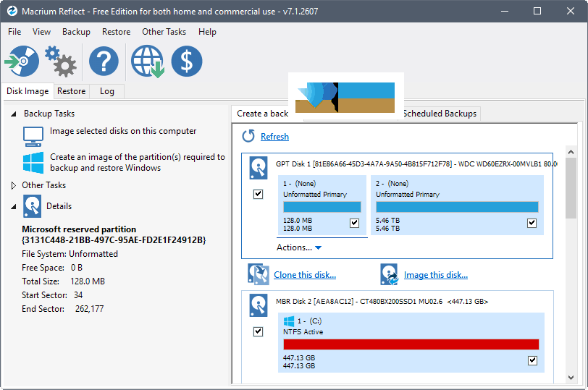Open the Other Tasks menu
The height and width of the screenshot is (390, 588).
[x=164, y=32]
